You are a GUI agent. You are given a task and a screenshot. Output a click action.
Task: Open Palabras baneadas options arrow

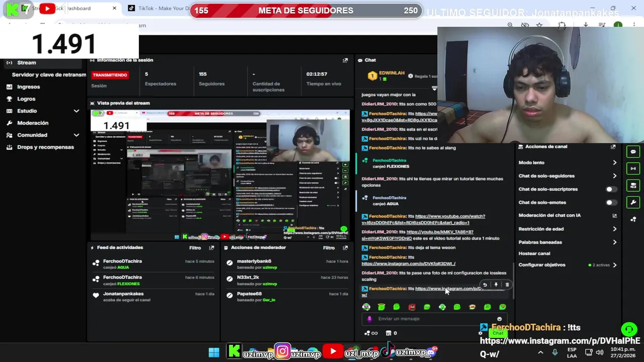(x=614, y=242)
